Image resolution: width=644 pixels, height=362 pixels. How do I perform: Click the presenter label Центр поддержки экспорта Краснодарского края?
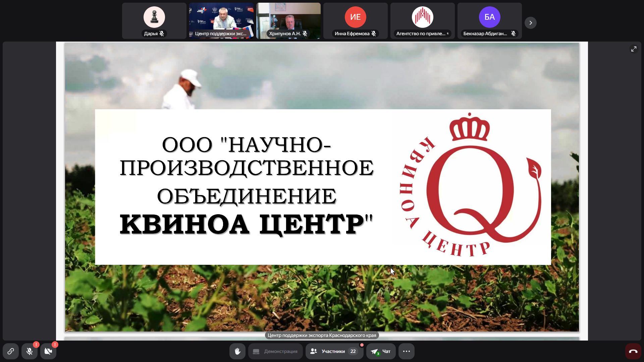(322, 335)
